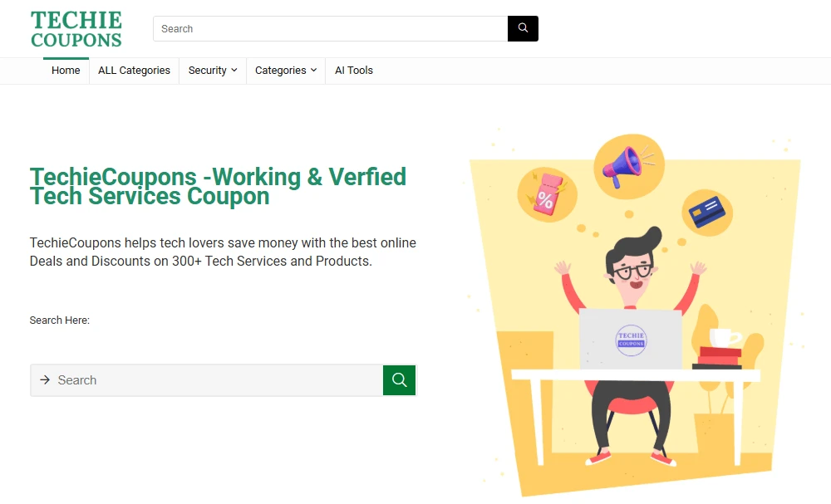Screen dimensions: 831x504
Task: Expand the Security dropdown chevron
Action: 234,71
